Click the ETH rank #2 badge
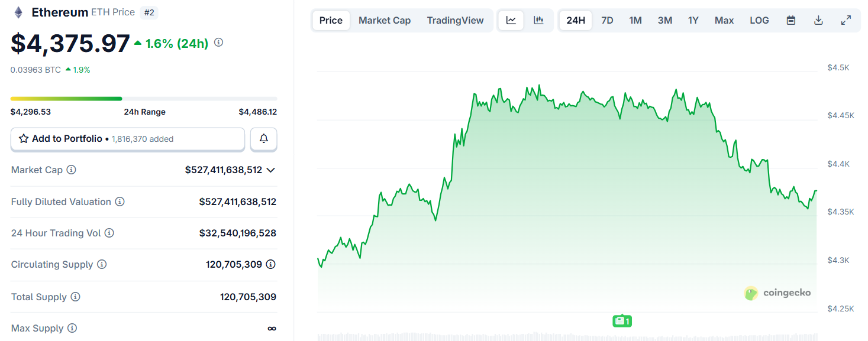 tap(150, 12)
